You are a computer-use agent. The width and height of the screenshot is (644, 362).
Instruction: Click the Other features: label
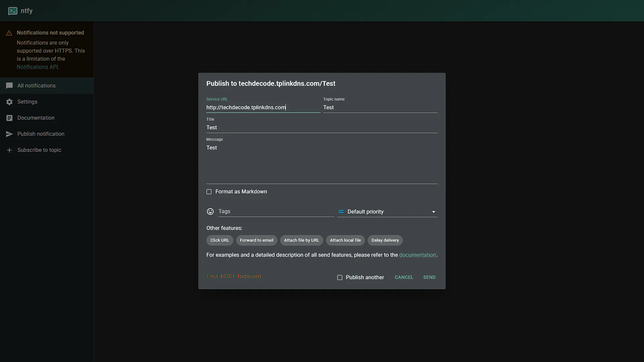[x=224, y=228]
